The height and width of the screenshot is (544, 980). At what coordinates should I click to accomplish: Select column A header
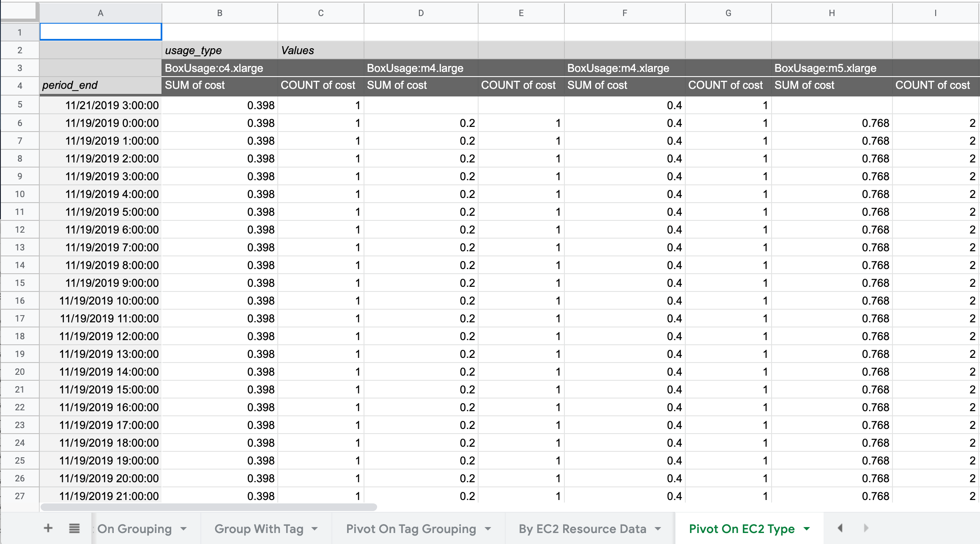point(101,13)
